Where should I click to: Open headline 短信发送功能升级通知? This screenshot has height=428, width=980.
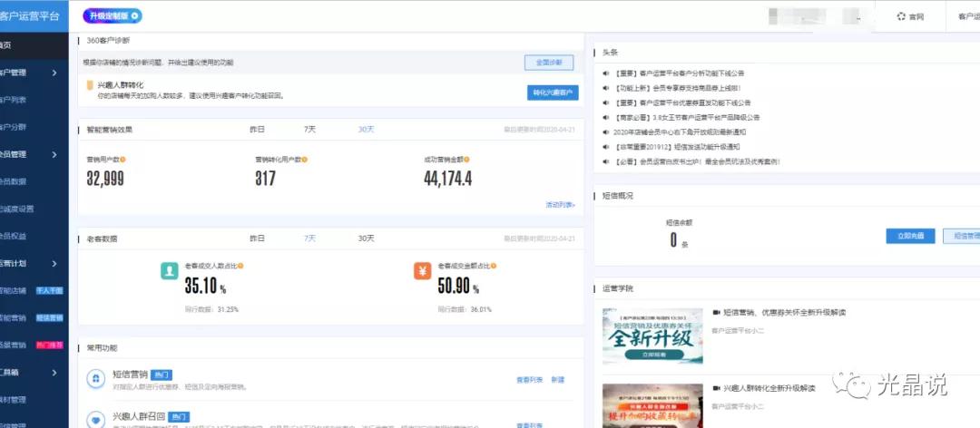coord(677,147)
